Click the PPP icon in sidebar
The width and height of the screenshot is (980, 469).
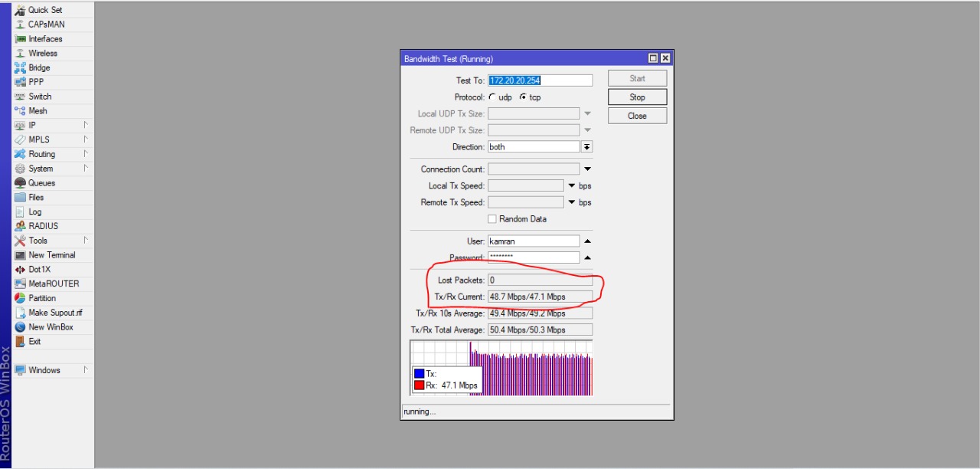(x=21, y=82)
